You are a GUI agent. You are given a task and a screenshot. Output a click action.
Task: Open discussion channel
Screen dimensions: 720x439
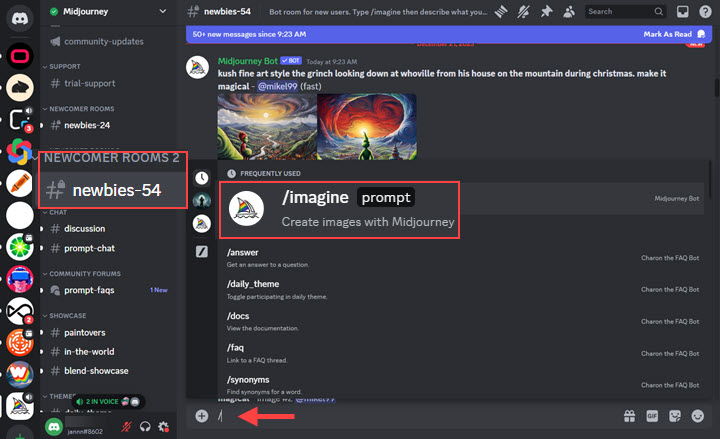pyautogui.click(x=84, y=229)
